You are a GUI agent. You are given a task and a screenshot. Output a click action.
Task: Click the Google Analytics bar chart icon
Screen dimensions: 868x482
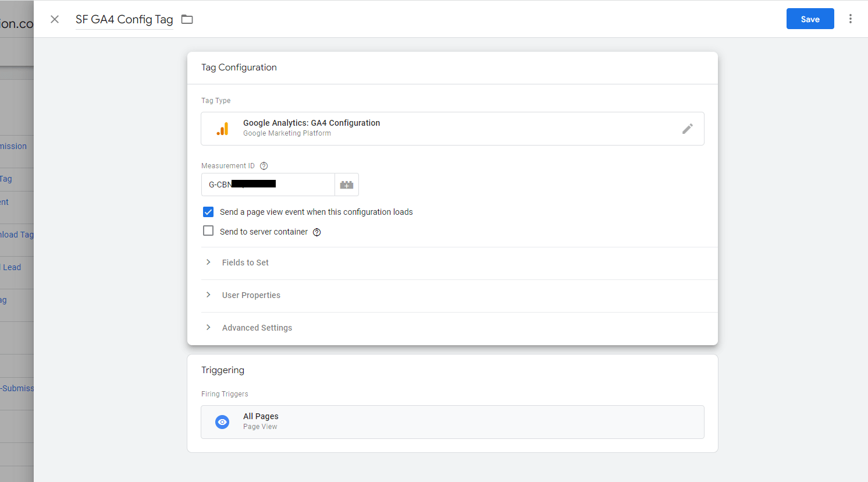coord(222,129)
